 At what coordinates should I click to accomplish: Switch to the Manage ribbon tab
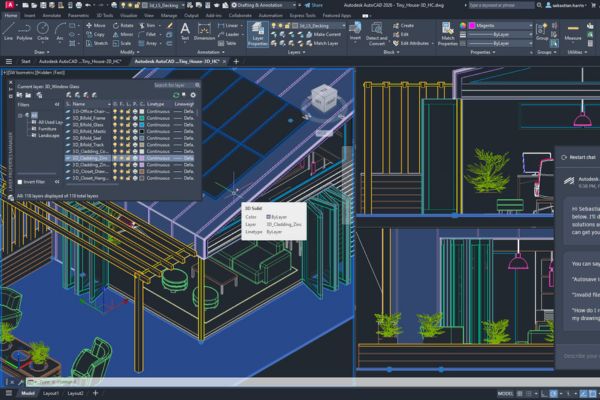pyautogui.click(x=168, y=15)
